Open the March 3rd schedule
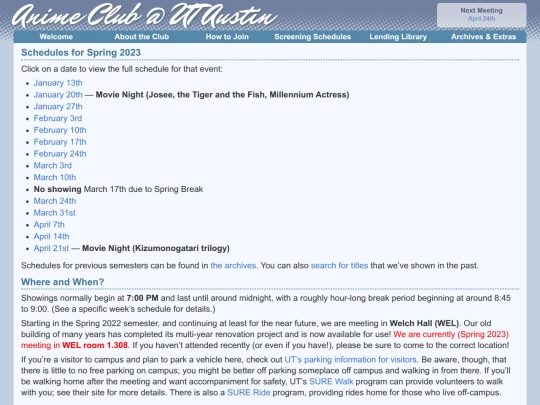This screenshot has height=405, width=540. tap(53, 166)
